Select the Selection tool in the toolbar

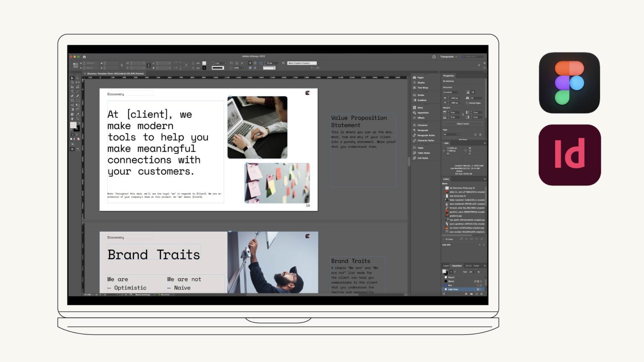(72, 78)
